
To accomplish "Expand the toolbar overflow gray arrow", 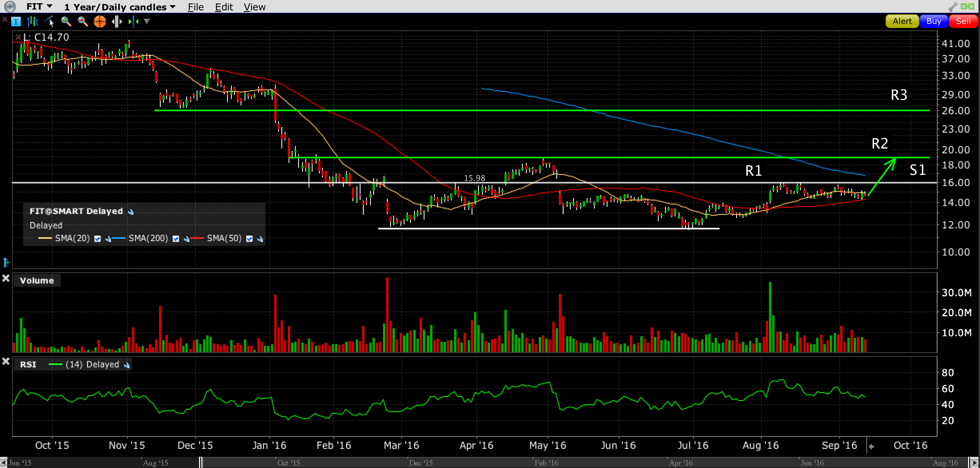I will coord(147,21).
